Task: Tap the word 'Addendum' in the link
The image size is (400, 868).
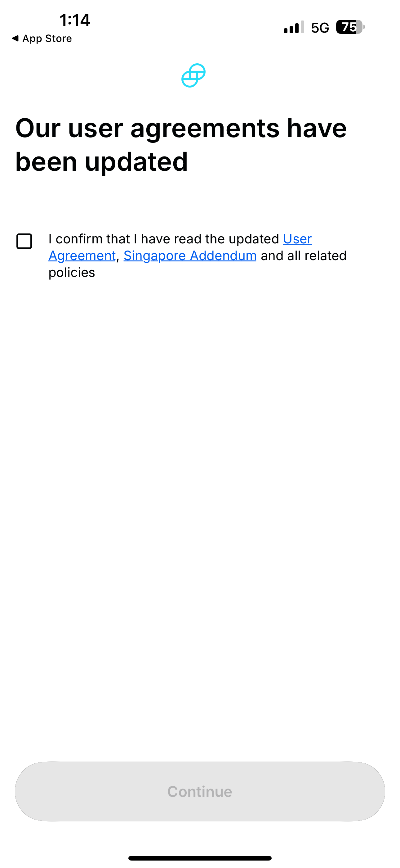Action: [223, 256]
